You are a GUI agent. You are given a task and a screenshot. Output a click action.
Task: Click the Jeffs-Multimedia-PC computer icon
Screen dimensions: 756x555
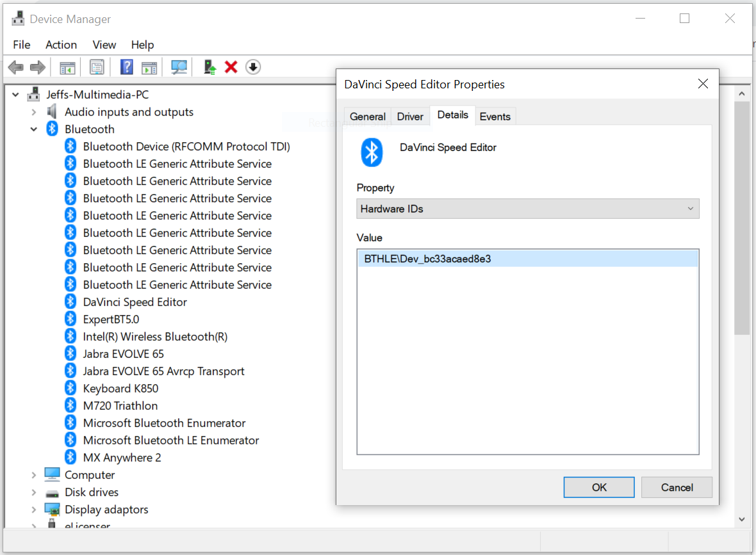click(33, 95)
